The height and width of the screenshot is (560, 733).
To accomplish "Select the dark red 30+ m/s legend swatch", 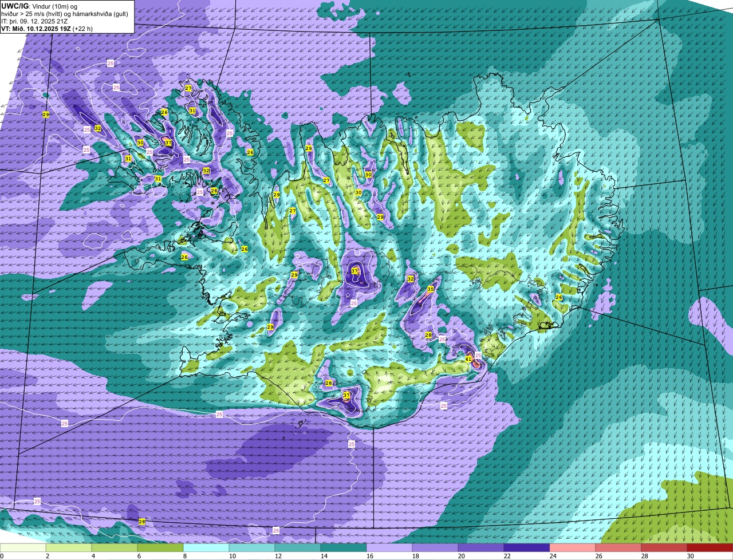I will pos(711,548).
